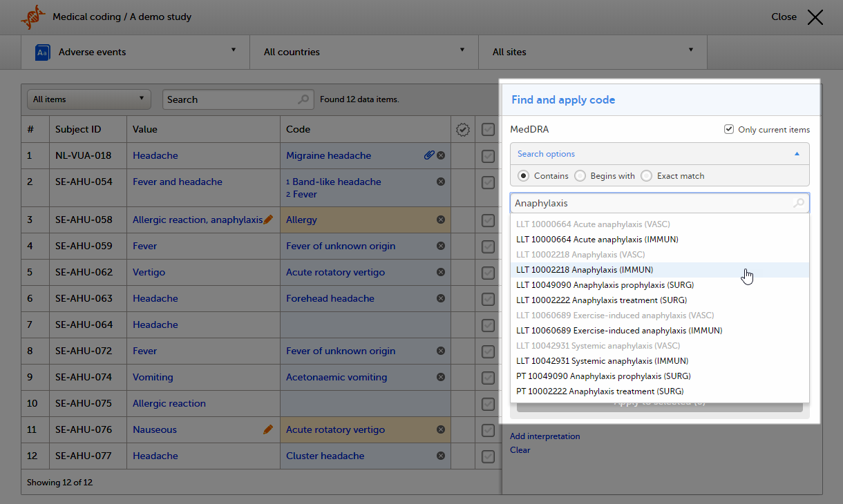This screenshot has height=504, width=843.
Task: Click the pencil icon beside Allergic reaction, anaphylaxis
Action: point(268,220)
